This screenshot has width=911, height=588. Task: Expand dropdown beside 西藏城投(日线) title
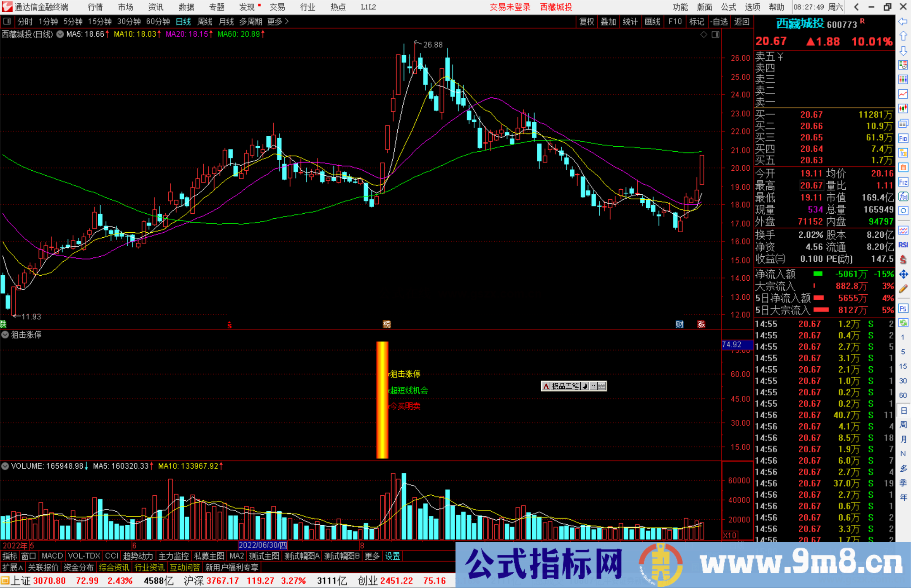point(60,35)
